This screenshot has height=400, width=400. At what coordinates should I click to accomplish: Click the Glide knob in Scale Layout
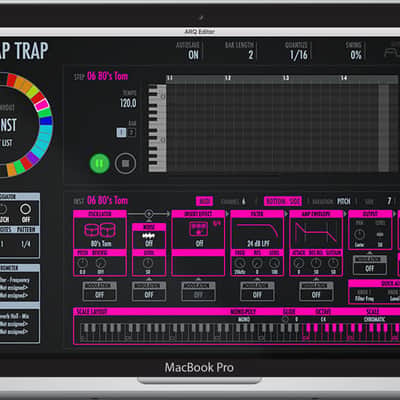285,319
